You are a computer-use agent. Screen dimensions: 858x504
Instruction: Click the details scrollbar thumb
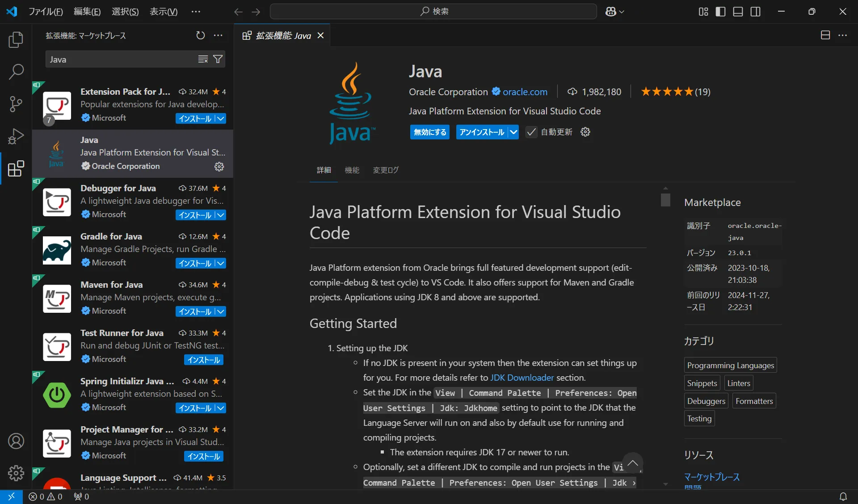click(x=665, y=199)
